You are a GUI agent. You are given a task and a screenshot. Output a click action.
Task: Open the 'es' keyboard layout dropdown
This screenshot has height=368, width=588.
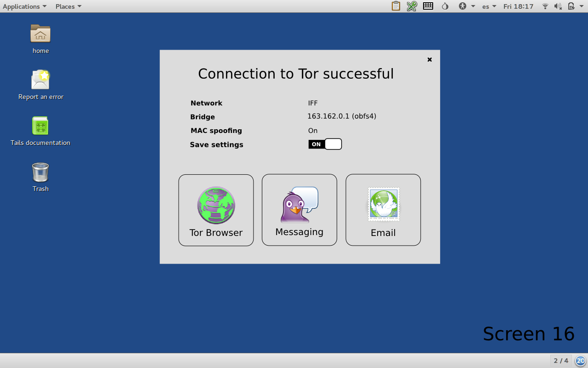489,6
